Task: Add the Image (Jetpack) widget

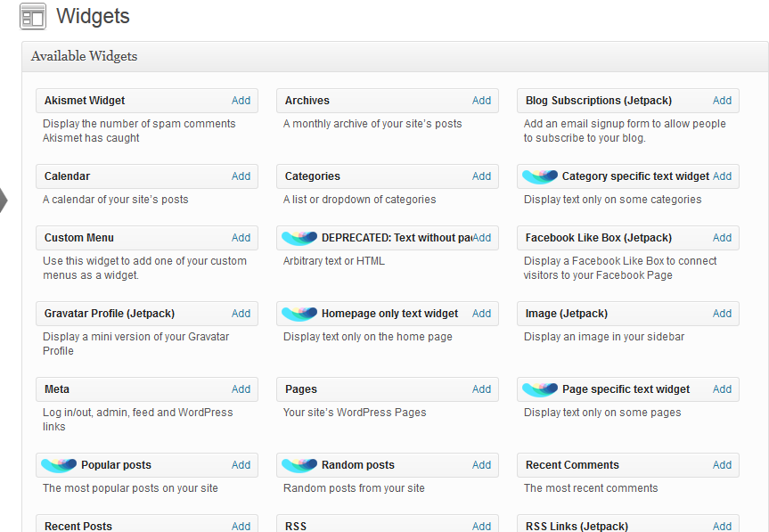Action: point(722,314)
